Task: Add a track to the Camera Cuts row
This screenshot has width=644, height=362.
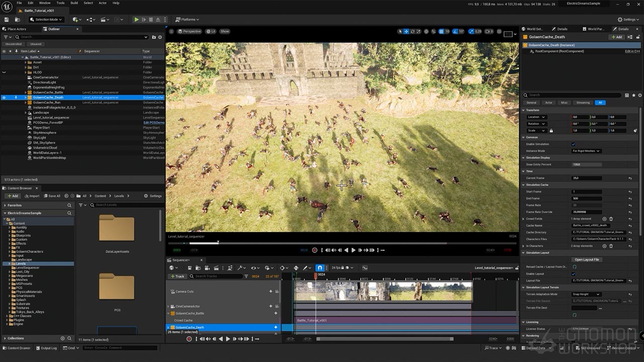Action: (x=271, y=291)
